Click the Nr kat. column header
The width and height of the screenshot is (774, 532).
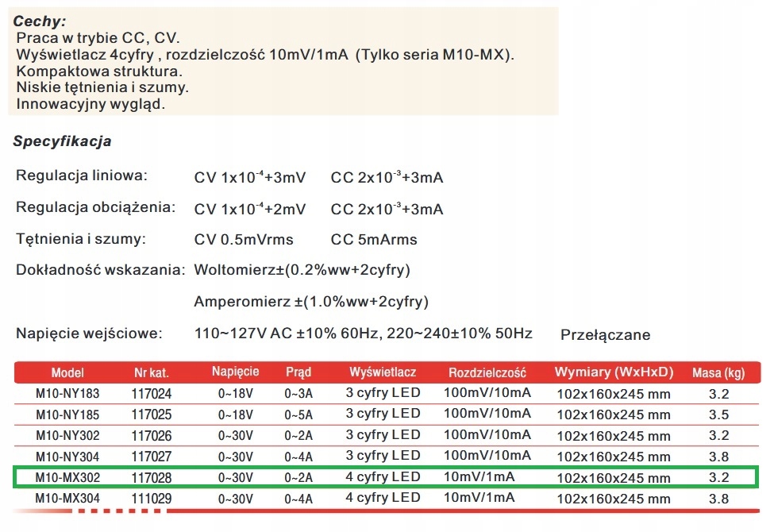click(x=151, y=372)
